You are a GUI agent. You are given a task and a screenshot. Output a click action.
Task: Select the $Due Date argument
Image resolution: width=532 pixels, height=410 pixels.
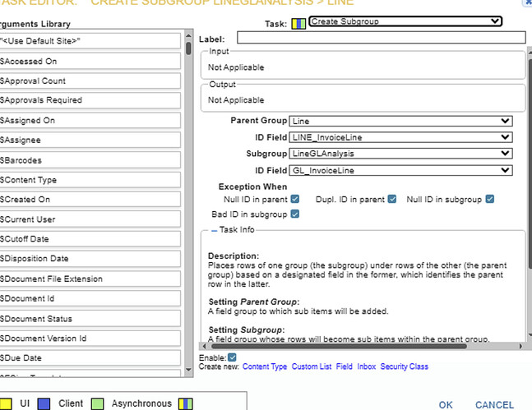click(90, 358)
